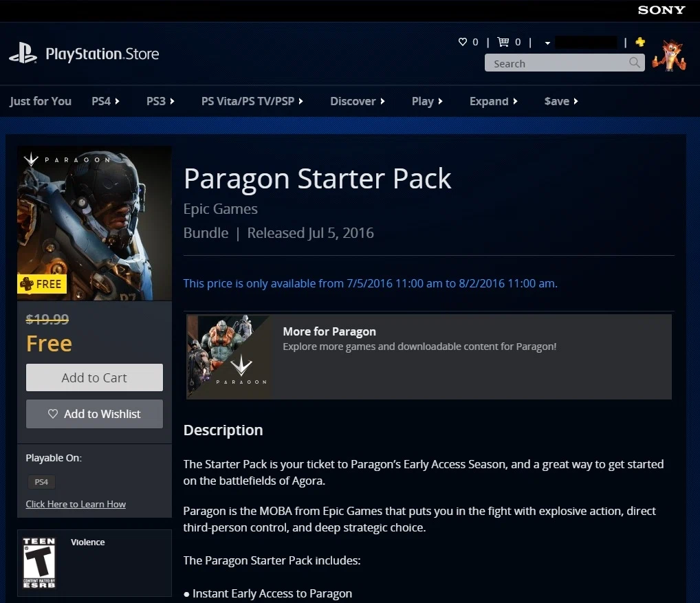Click the Paragon cover art image
The width and height of the screenshot is (700, 603).
click(x=95, y=223)
